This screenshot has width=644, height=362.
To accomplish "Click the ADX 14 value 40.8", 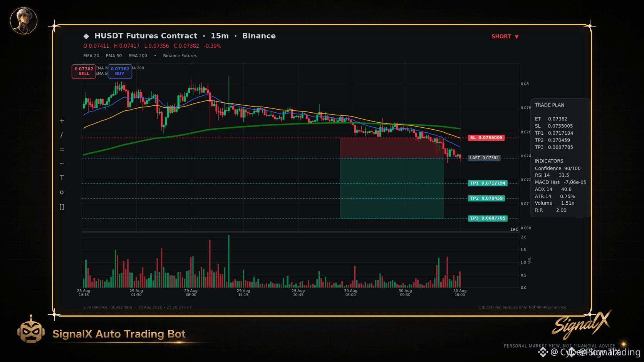I will [x=566, y=189].
